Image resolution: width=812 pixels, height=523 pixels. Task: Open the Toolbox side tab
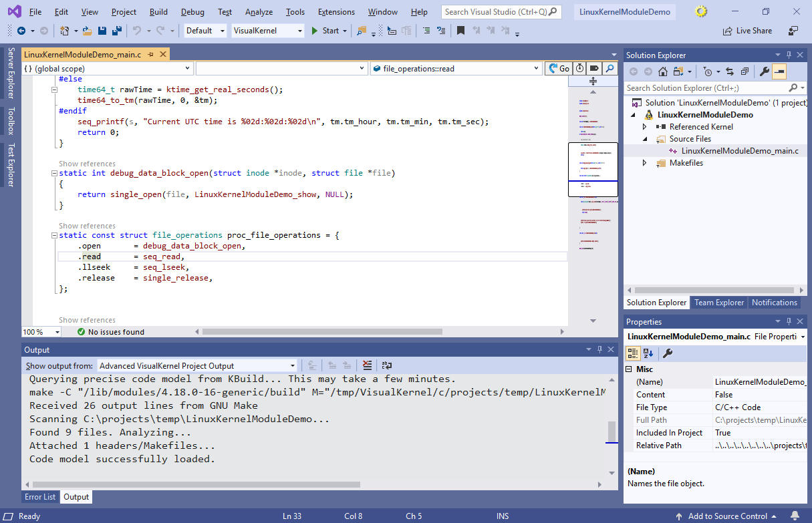point(11,121)
